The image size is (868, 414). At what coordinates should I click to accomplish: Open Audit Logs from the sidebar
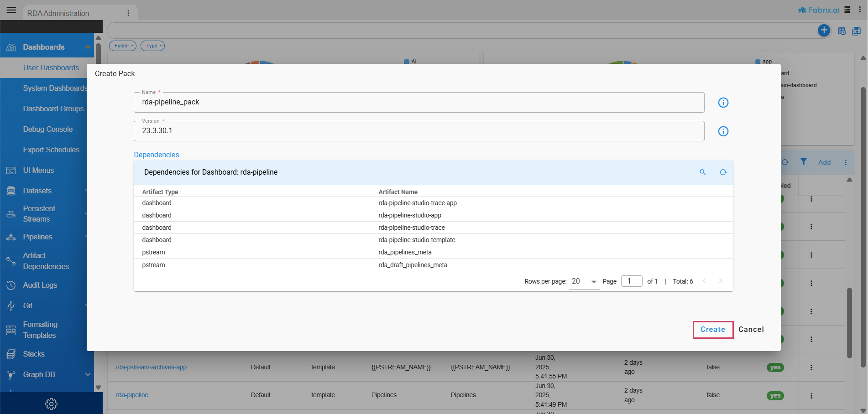point(40,285)
